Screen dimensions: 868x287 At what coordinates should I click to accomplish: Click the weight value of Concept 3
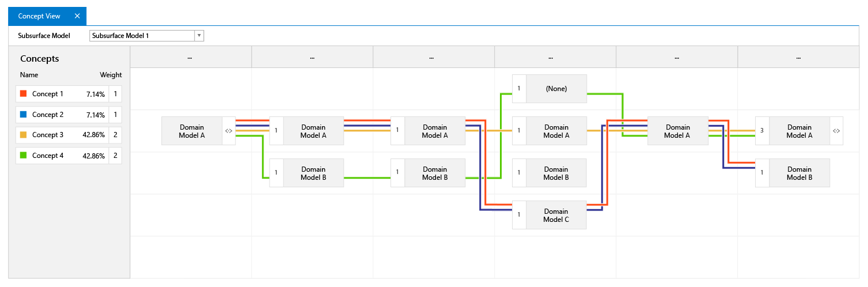[x=115, y=135]
